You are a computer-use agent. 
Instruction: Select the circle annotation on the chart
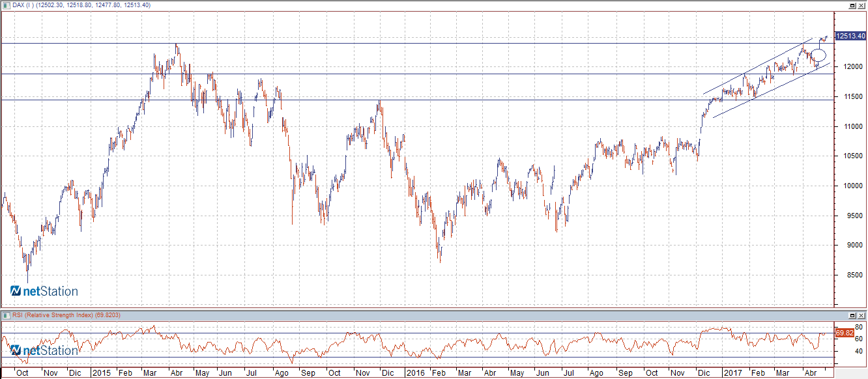coord(818,56)
